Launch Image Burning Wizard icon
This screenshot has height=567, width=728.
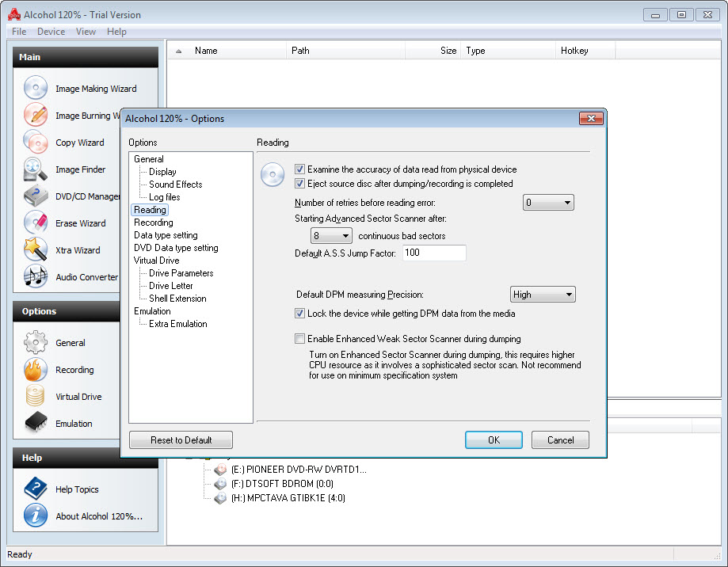36,115
